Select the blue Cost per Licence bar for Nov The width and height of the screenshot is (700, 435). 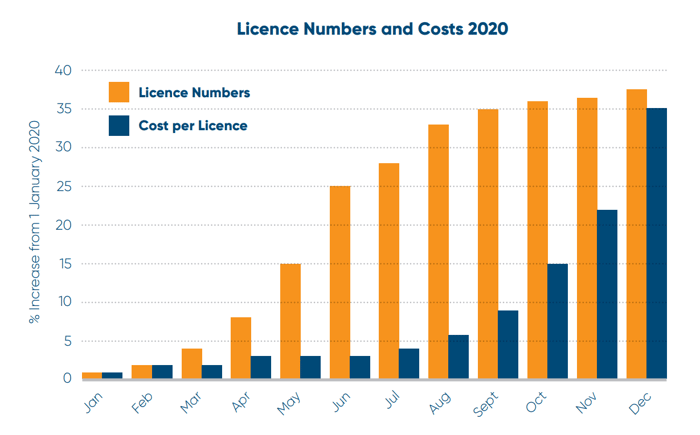pos(607,294)
